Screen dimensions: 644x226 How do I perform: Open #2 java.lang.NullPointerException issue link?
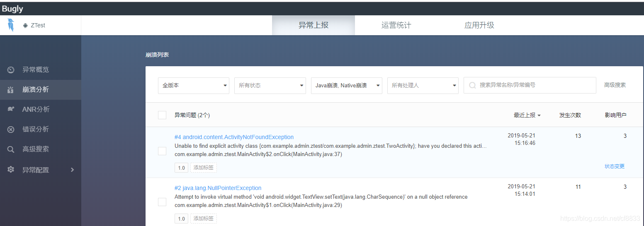point(218,188)
